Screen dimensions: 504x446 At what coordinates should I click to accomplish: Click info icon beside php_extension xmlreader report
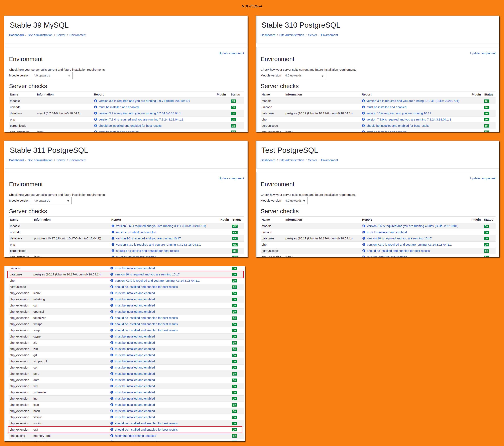pos(112,392)
